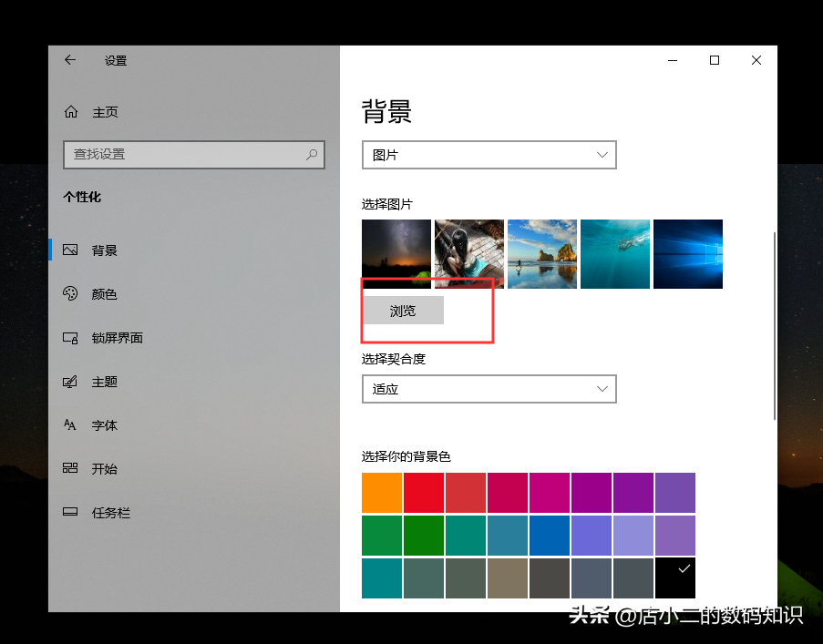
Task: Select 背景 in the sidebar
Action: pyautogui.click(x=104, y=250)
